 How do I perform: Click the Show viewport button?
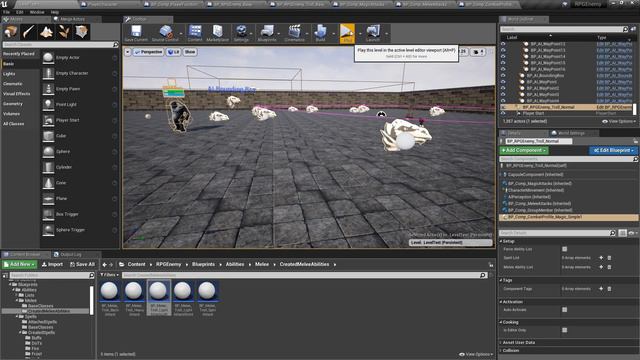(x=190, y=52)
